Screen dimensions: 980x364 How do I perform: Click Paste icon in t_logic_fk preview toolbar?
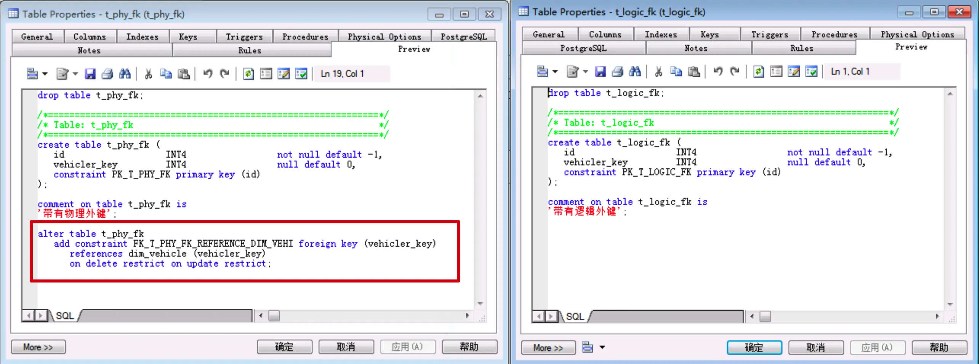point(694,71)
